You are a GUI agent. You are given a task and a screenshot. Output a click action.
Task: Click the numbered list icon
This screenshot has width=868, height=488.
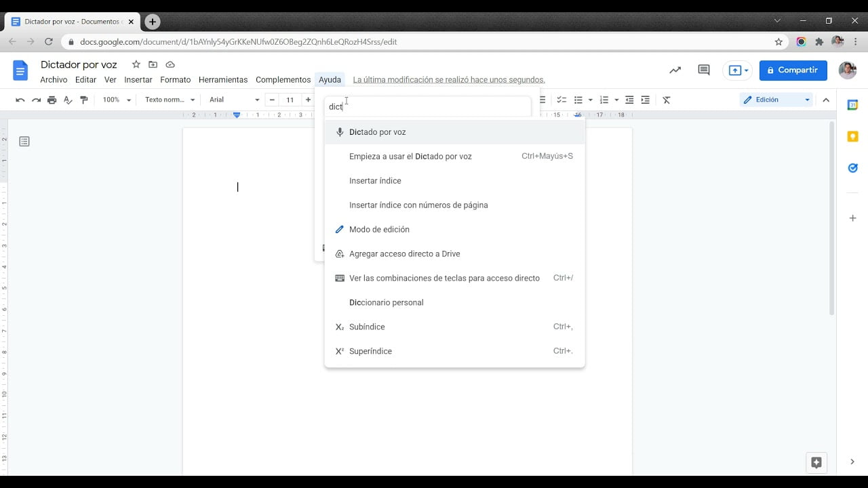(604, 100)
